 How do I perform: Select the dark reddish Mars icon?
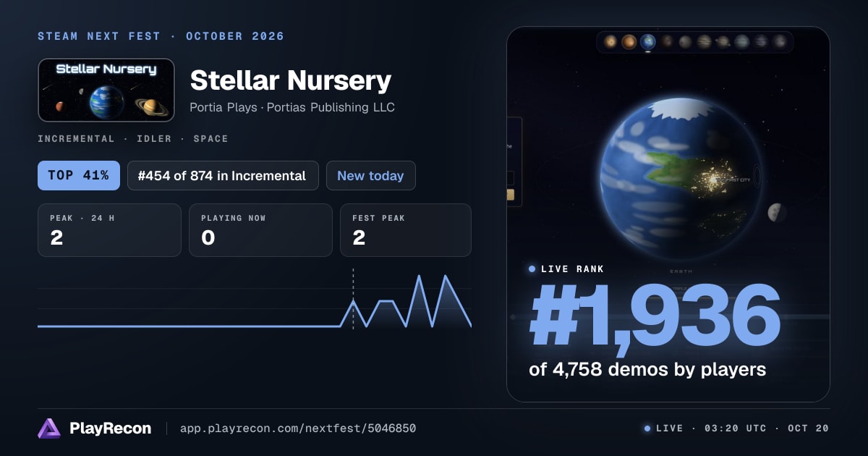[x=667, y=42]
